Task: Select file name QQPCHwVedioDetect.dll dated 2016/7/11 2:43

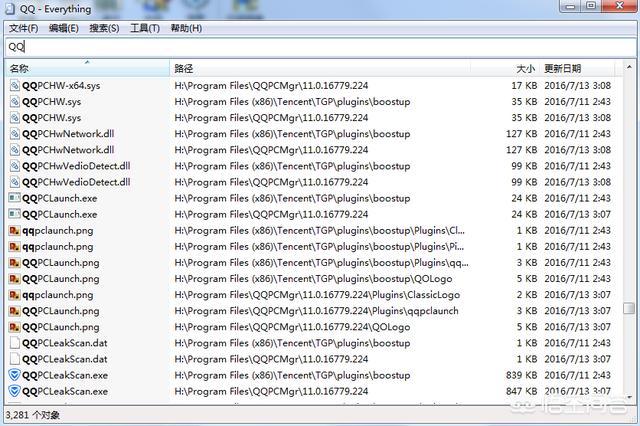Action: click(76, 166)
